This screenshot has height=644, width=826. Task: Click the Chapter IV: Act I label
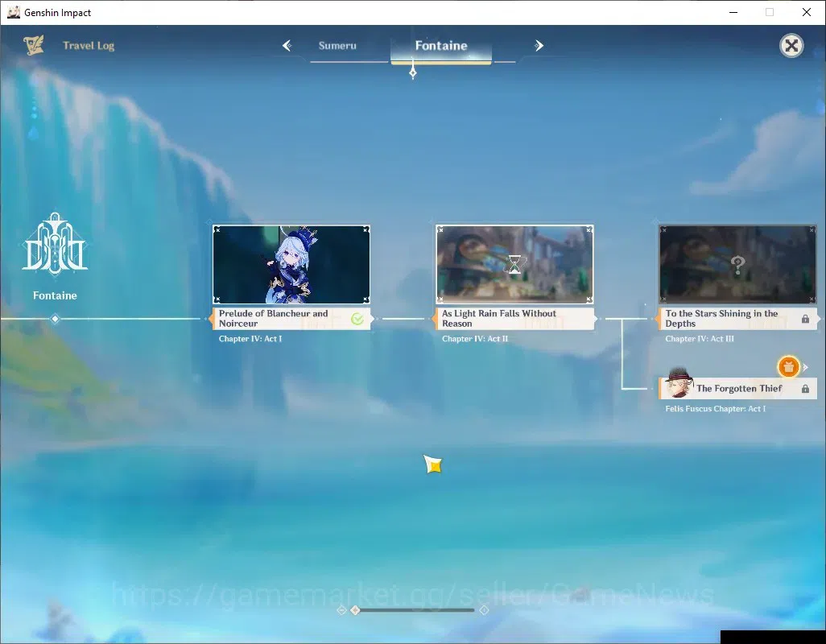coord(250,339)
